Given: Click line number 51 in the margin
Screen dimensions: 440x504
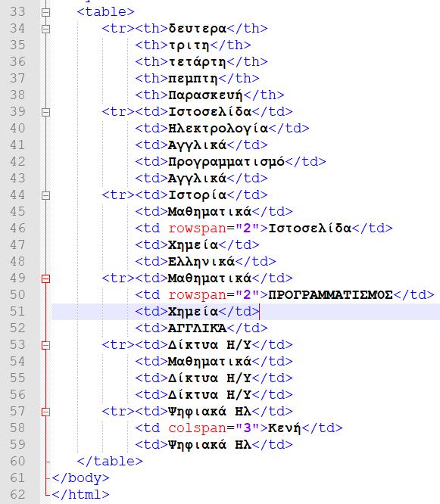Looking at the screenshot, I should click(17, 312).
